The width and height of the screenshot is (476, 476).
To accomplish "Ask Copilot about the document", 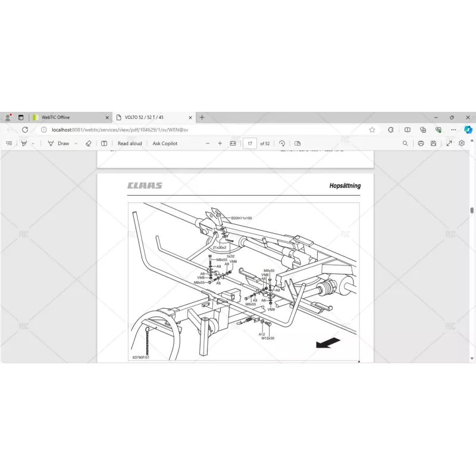I will (x=164, y=143).
